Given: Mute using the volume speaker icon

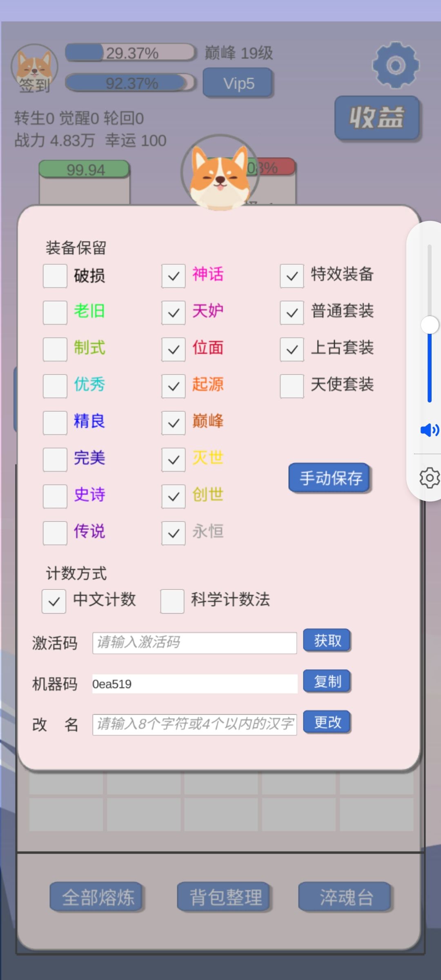Looking at the screenshot, I should tap(429, 430).
